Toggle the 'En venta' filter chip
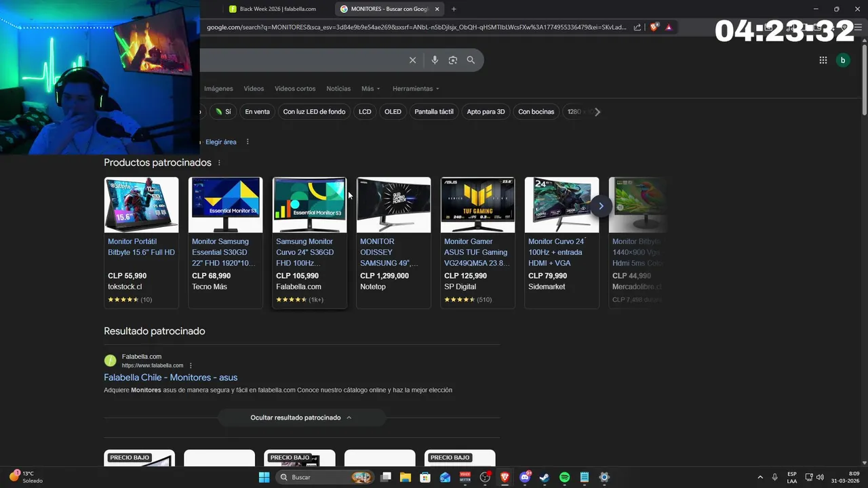Screen dimensions: 868x488 click(x=257, y=112)
